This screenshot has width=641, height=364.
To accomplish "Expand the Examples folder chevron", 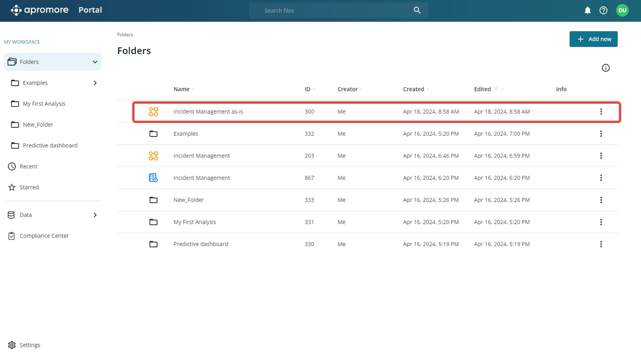I will coord(95,83).
